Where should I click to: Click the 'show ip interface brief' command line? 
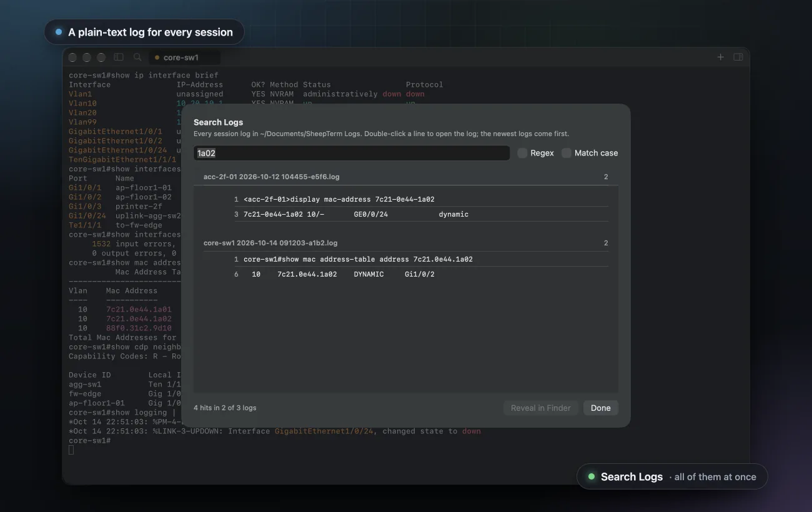coord(144,76)
